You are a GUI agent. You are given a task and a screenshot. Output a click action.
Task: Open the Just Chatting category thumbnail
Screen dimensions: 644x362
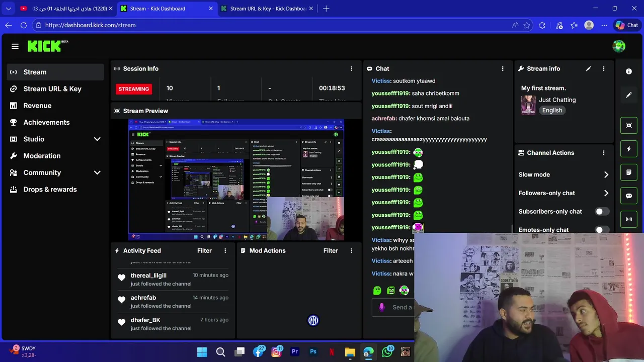[x=528, y=105]
